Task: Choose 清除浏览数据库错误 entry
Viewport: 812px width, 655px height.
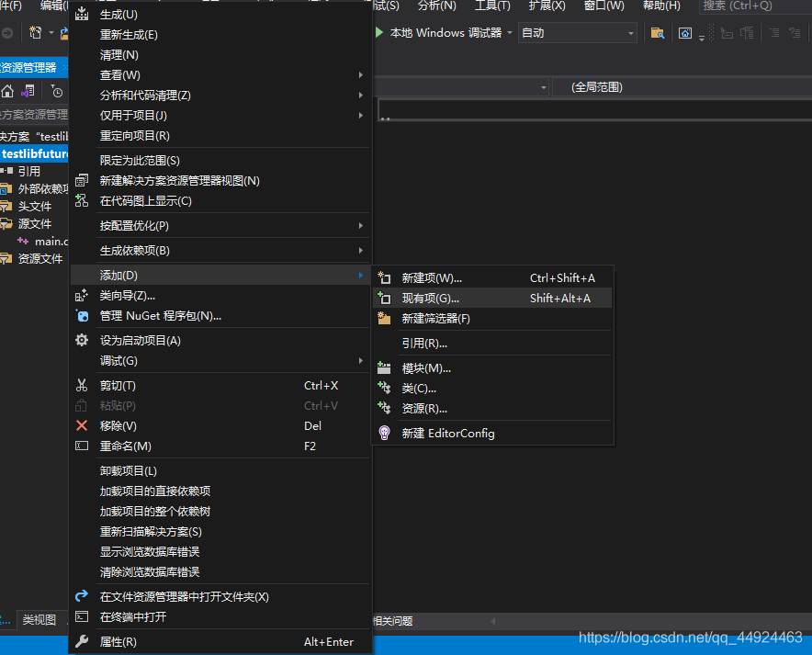Action: pyautogui.click(x=220, y=571)
